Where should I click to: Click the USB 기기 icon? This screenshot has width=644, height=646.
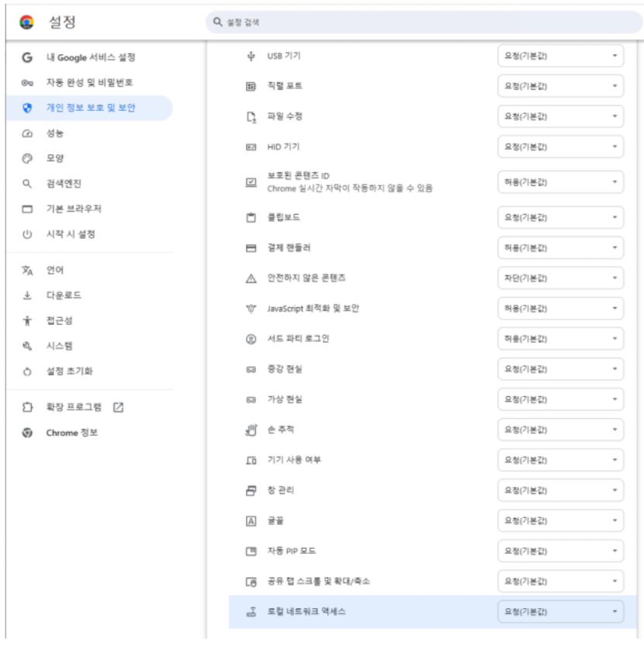click(x=251, y=56)
